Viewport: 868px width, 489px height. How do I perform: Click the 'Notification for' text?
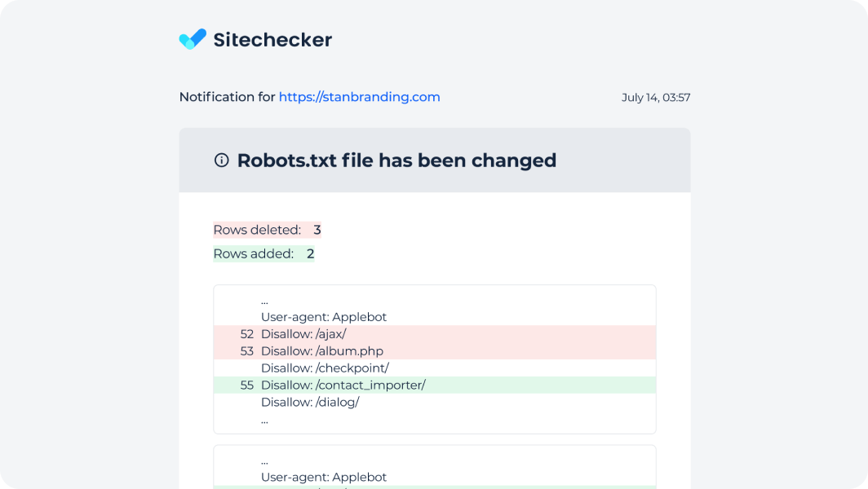tap(227, 97)
